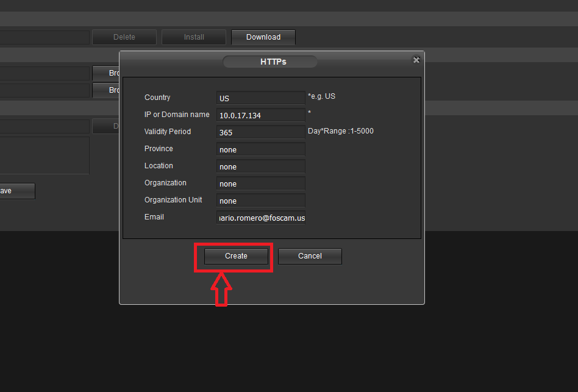The image size is (578, 392).
Task: Click the Validity Period label
Action: click(x=168, y=132)
